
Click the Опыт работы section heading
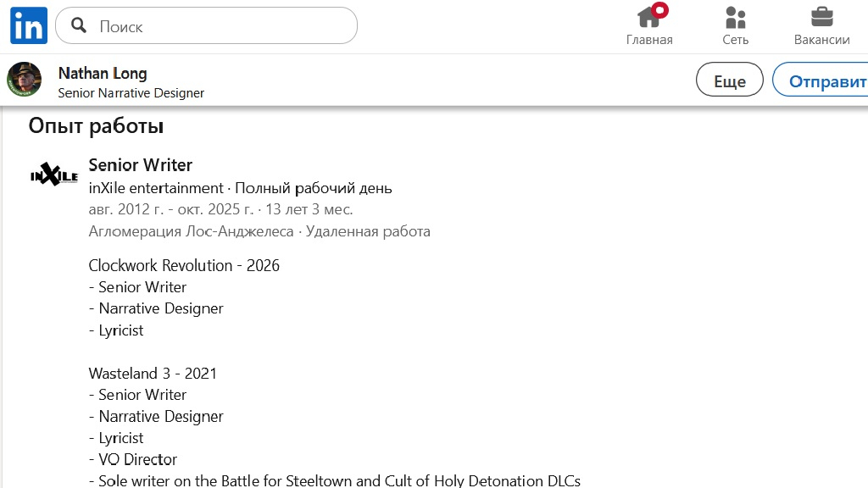click(96, 126)
